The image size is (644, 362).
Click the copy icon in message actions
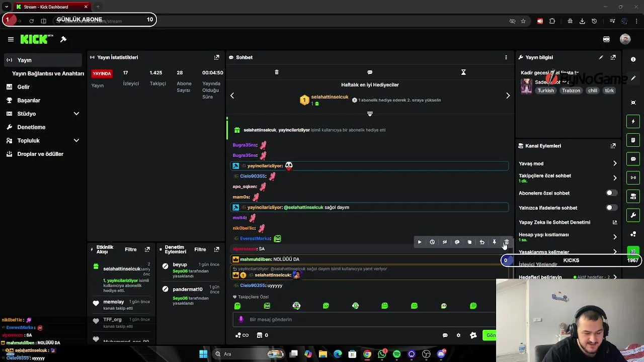[x=469, y=242]
